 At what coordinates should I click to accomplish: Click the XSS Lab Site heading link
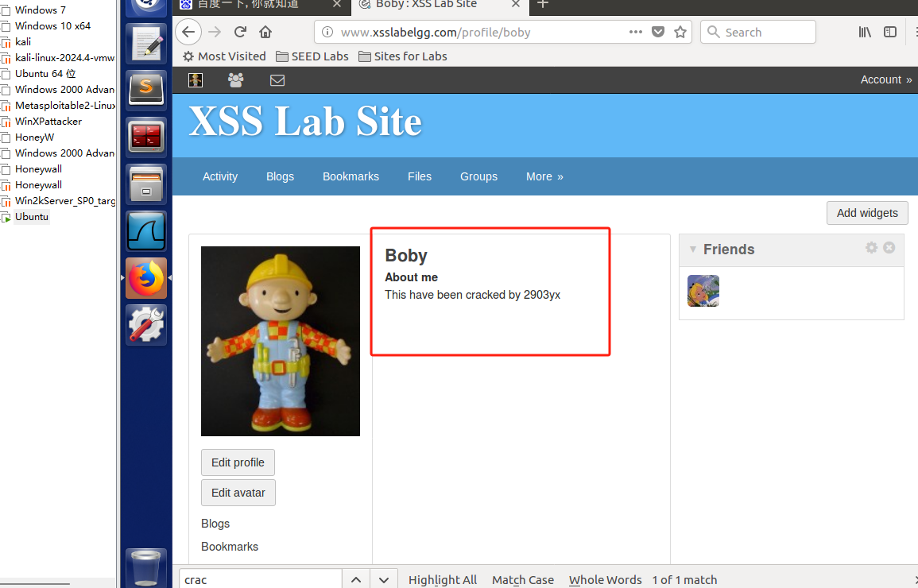305,122
